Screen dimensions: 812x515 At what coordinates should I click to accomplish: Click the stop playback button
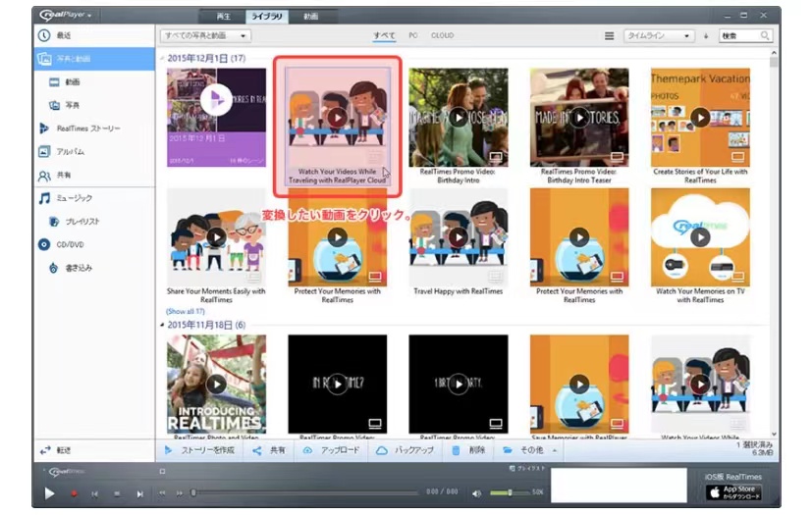click(x=117, y=494)
